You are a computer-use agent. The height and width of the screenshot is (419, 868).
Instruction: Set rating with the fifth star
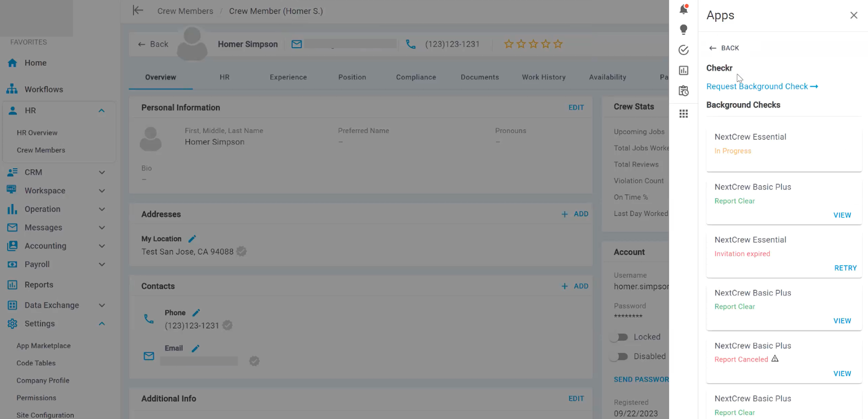pos(558,44)
